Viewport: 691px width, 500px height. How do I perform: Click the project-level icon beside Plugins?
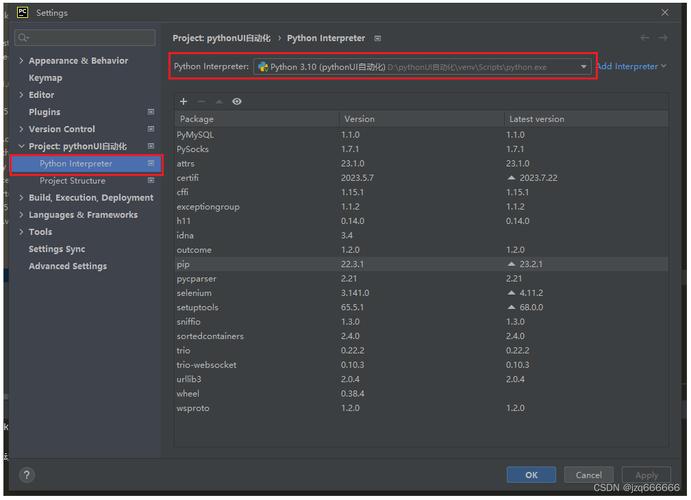click(x=151, y=112)
